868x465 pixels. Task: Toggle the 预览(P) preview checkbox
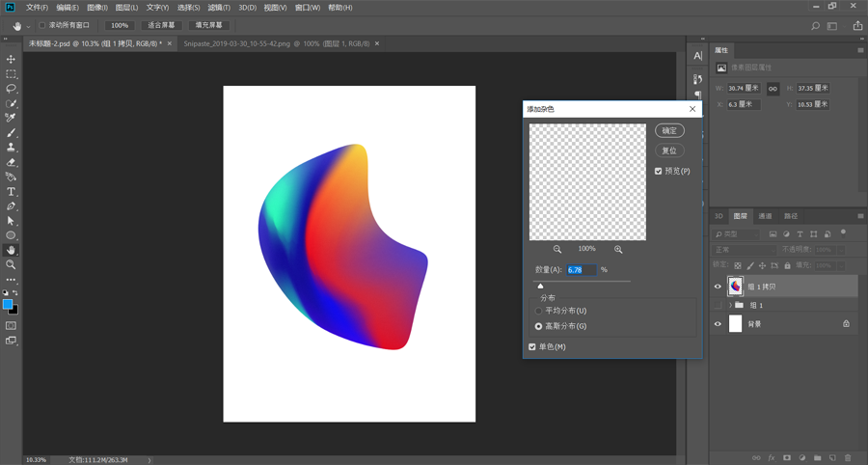(659, 171)
